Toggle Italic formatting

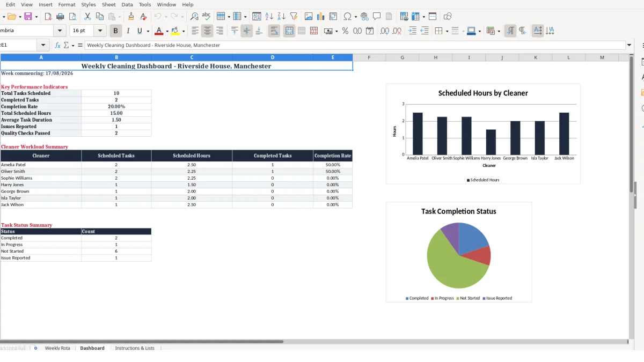click(128, 31)
